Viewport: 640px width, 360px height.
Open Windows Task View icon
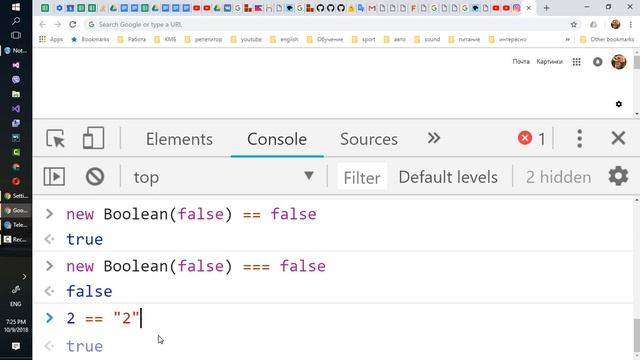point(16,35)
